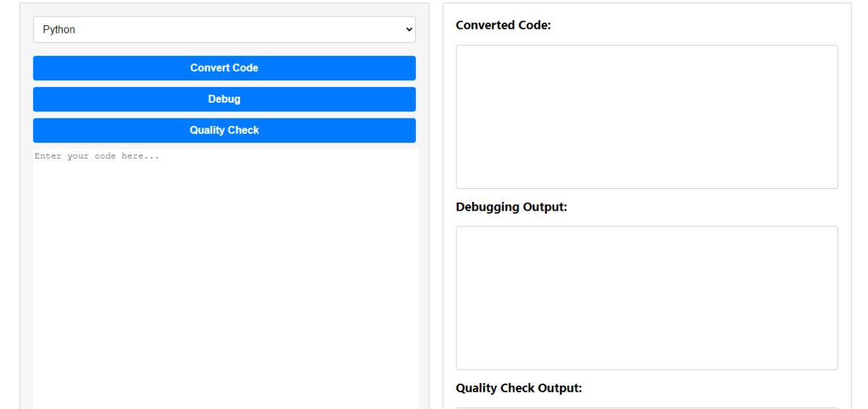Click the Debug button
Image resolution: width=868 pixels, height=409 pixels.
(224, 99)
